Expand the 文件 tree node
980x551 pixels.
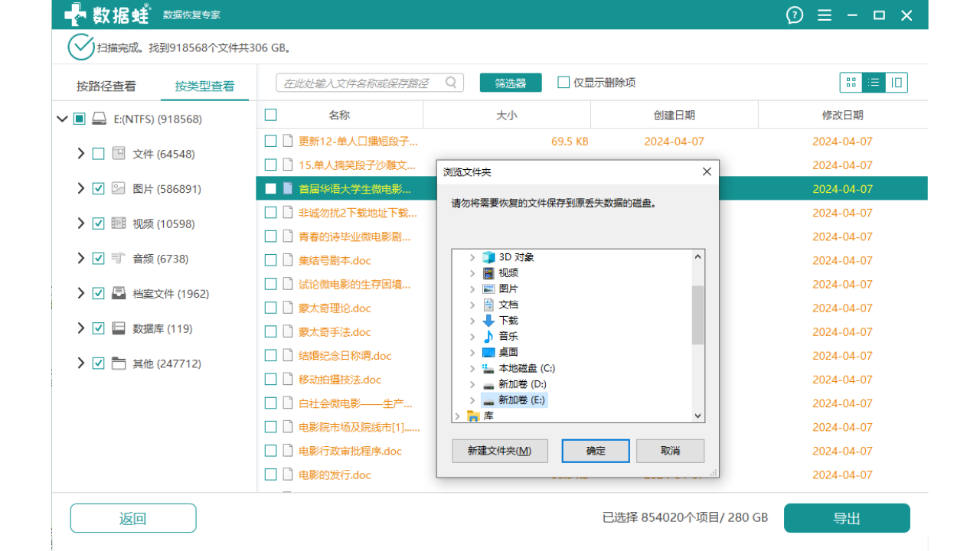80,153
